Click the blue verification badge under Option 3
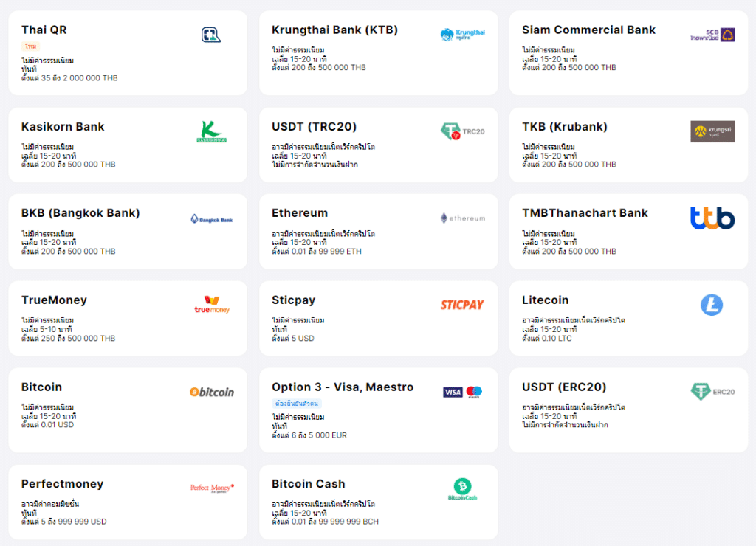 click(297, 404)
